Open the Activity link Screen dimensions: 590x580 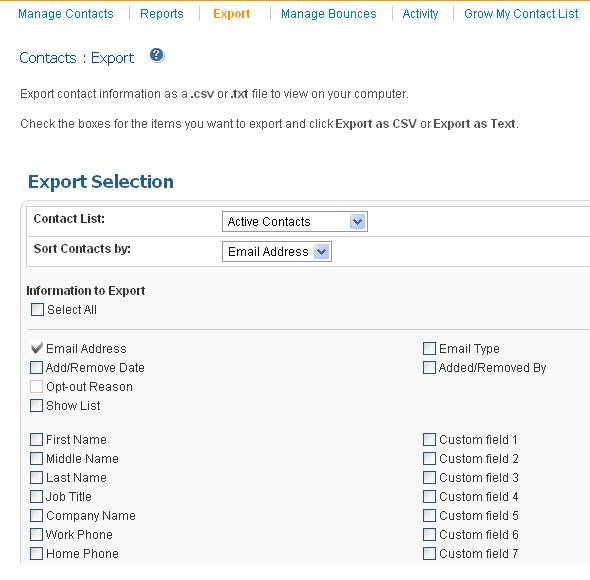tap(420, 14)
